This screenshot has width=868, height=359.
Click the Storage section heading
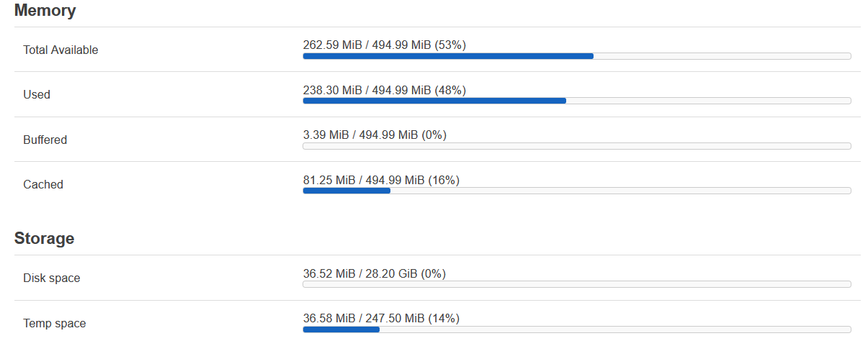(x=44, y=238)
